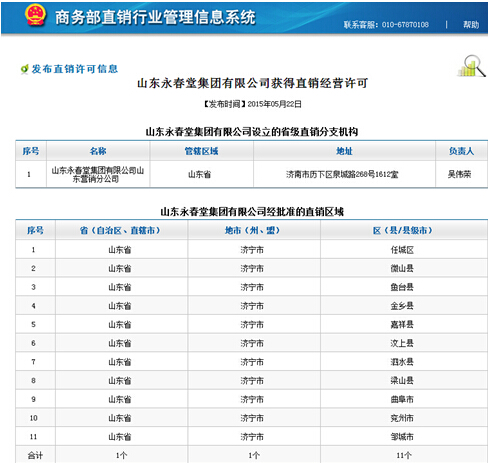Click row number 10 in the region table
The height and width of the screenshot is (463, 488).
tap(34, 418)
